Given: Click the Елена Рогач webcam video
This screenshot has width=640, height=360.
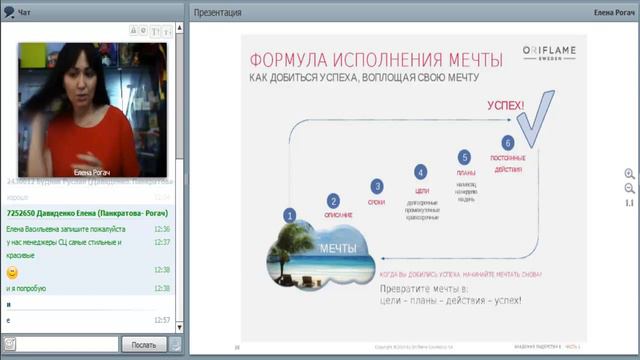Looking at the screenshot, I should tap(92, 110).
